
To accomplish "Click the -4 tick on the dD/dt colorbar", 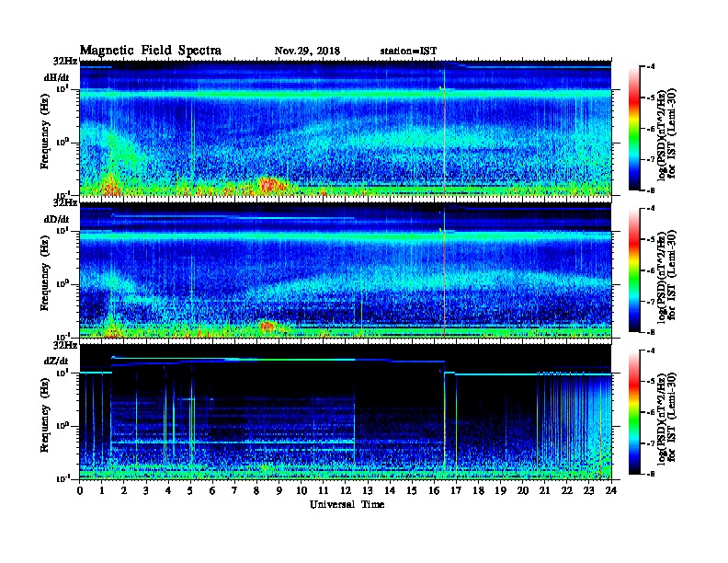I will tap(652, 209).
